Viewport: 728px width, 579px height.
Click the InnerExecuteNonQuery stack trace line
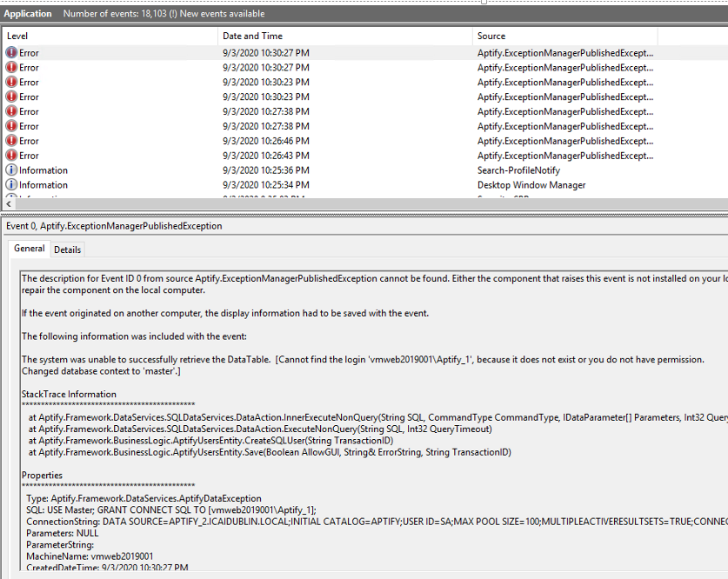(x=378, y=417)
